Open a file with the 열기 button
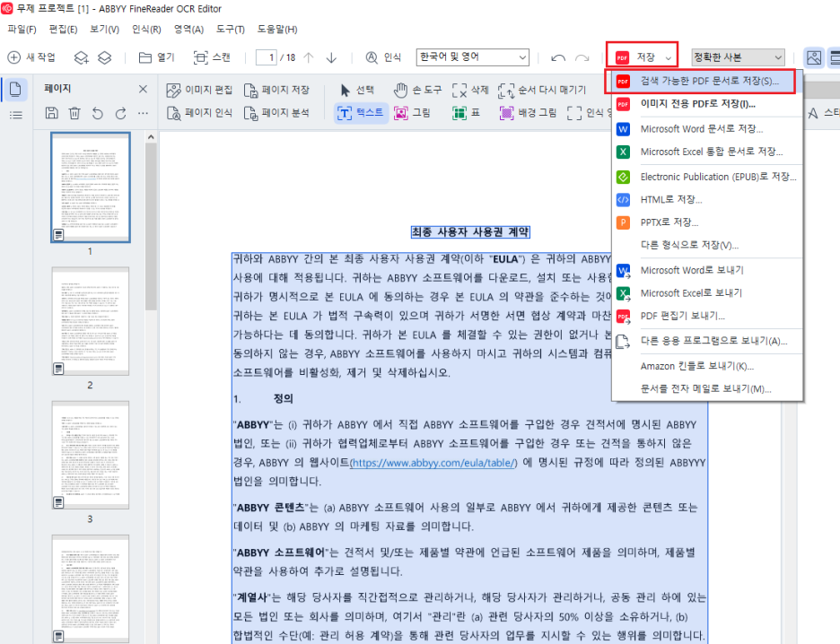The image size is (840, 644). (x=156, y=57)
